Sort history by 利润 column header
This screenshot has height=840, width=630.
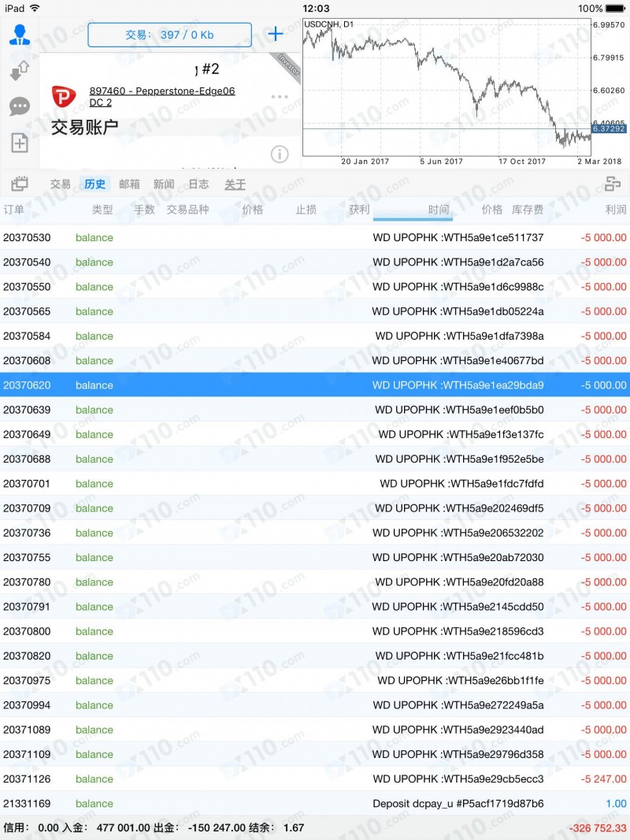(x=615, y=210)
